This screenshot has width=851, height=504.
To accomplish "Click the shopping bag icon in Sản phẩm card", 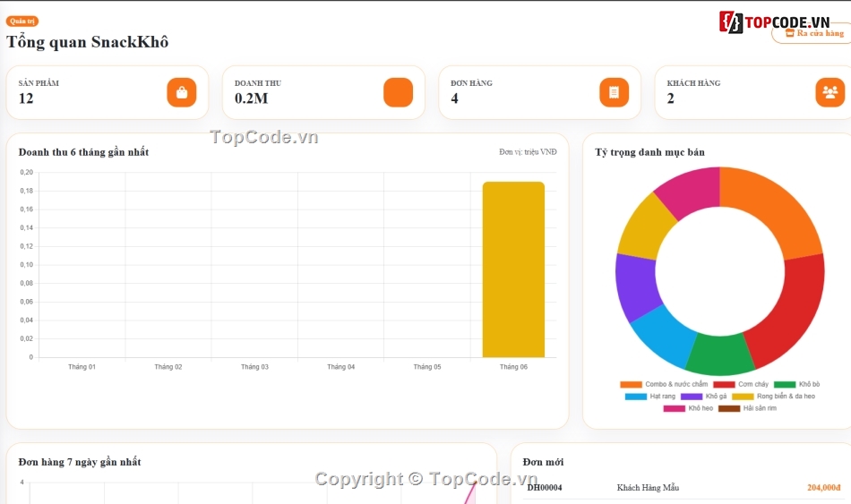I will (x=181, y=92).
